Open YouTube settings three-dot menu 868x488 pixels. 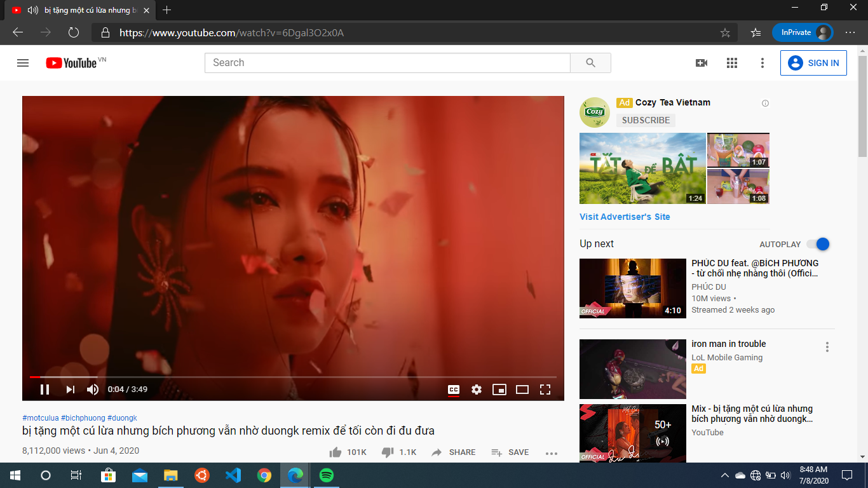pos(763,63)
